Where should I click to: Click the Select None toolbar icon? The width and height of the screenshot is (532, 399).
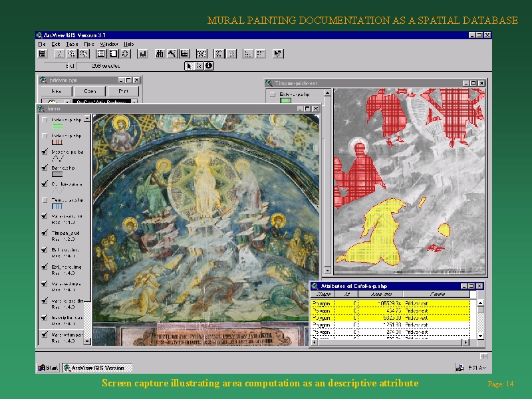tap(112, 54)
